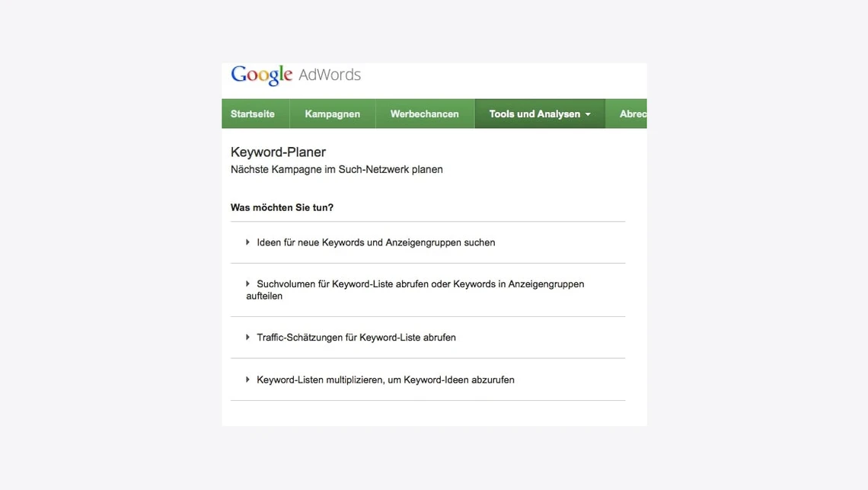The height and width of the screenshot is (490, 868).
Task: Click 'Ideen für neue Keywords und Anzeigengruppen suchen' text
Action: (x=376, y=242)
